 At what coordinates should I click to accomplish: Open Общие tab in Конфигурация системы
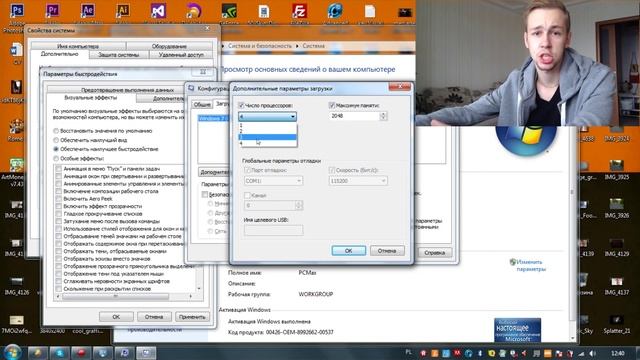coord(202,104)
